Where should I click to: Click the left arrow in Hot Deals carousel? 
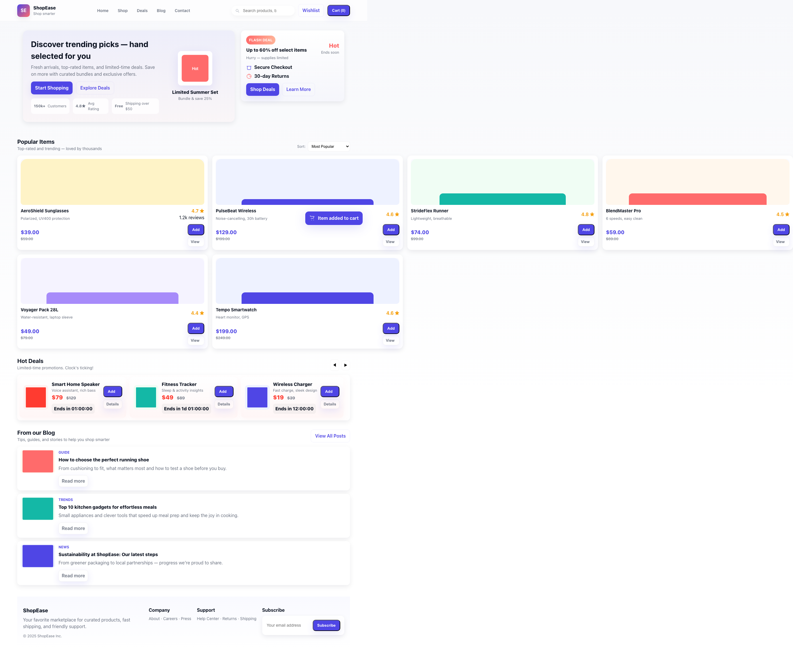[x=335, y=365]
